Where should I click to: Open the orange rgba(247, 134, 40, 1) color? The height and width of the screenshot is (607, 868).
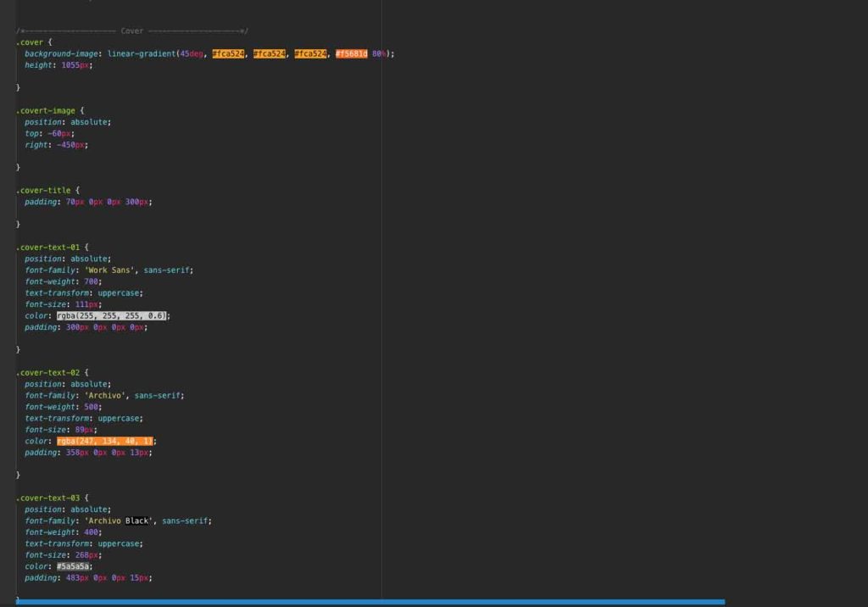point(105,441)
